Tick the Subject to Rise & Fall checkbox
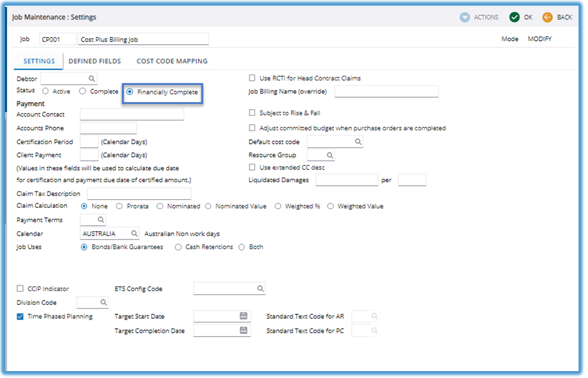 (253, 113)
